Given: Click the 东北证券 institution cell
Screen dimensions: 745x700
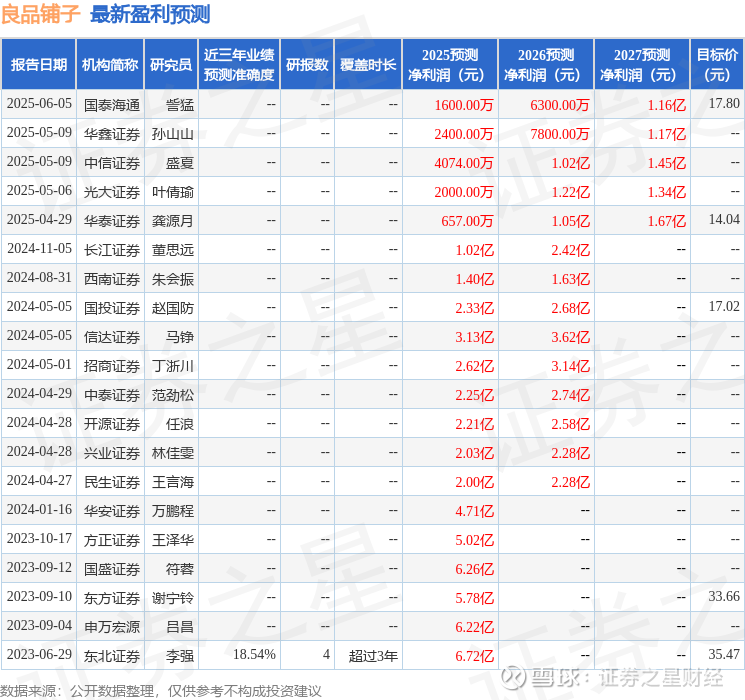Looking at the screenshot, I should pyautogui.click(x=112, y=656).
